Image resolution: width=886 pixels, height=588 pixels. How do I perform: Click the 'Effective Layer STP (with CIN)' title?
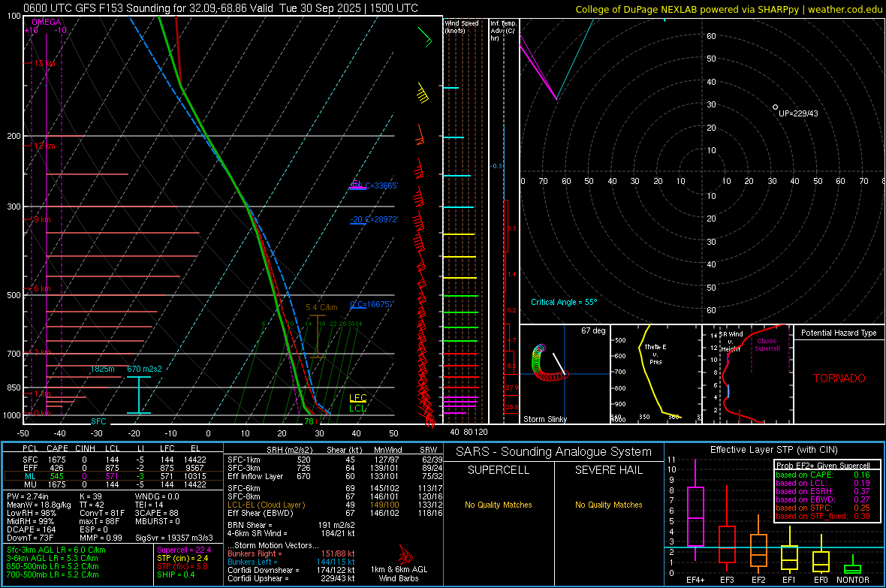[773, 450]
